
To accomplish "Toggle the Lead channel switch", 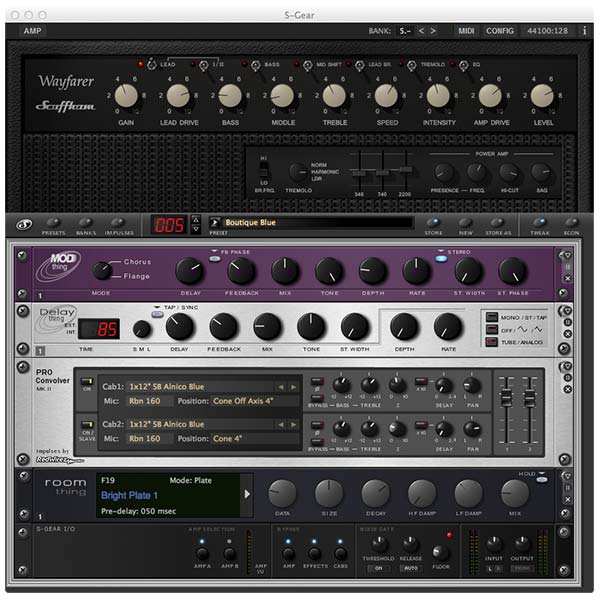I will [152, 65].
